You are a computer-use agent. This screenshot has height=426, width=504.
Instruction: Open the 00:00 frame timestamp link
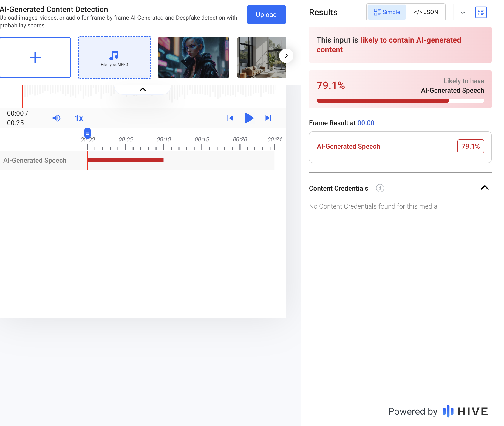(x=366, y=123)
